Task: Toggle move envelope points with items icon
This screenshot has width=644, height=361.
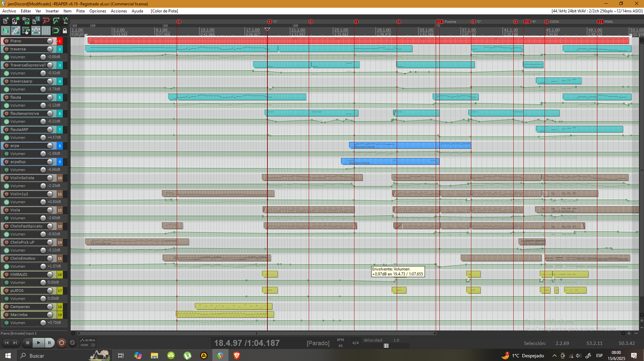Action: pyautogui.click(x=36, y=31)
